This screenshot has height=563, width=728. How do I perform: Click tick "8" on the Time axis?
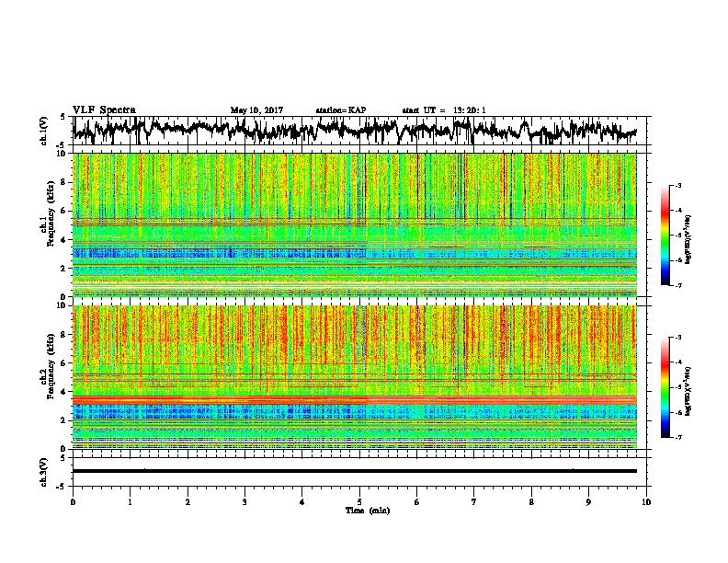pos(531,502)
